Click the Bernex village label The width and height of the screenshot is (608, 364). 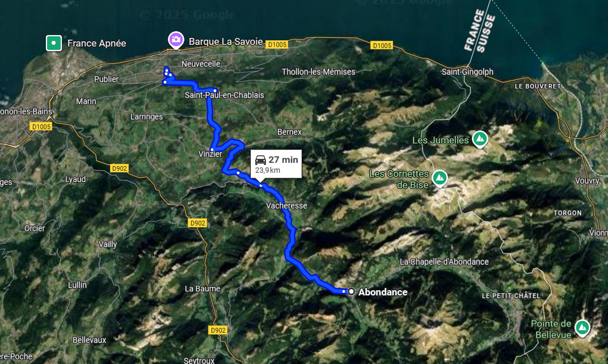click(289, 132)
